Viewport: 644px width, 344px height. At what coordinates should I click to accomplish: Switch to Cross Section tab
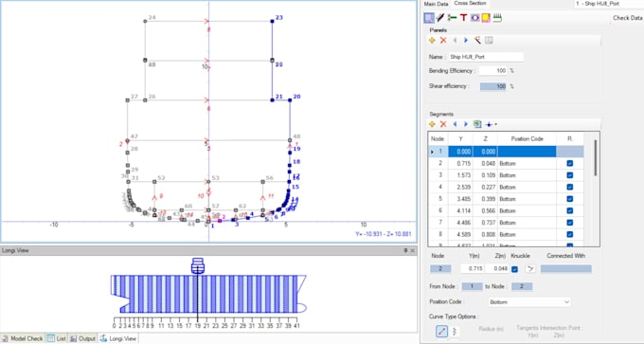coord(470,3)
